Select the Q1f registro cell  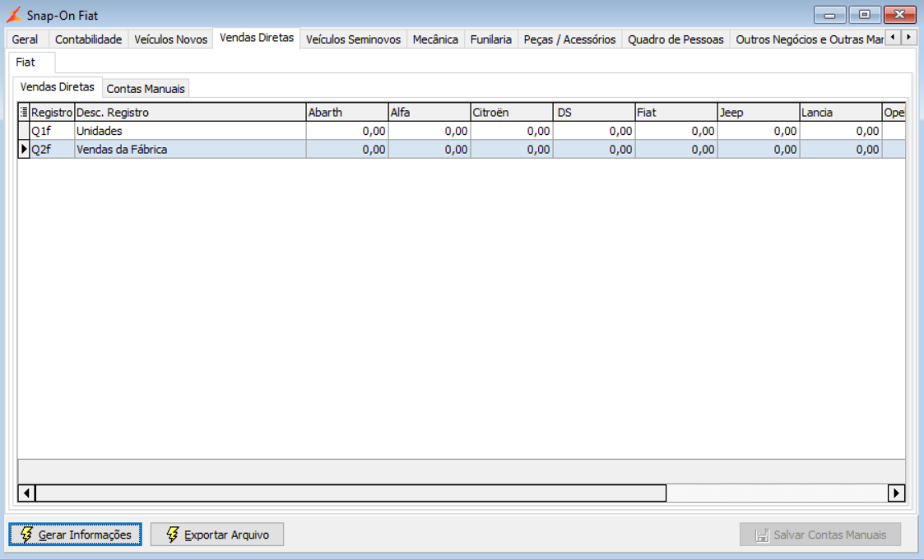(x=52, y=131)
